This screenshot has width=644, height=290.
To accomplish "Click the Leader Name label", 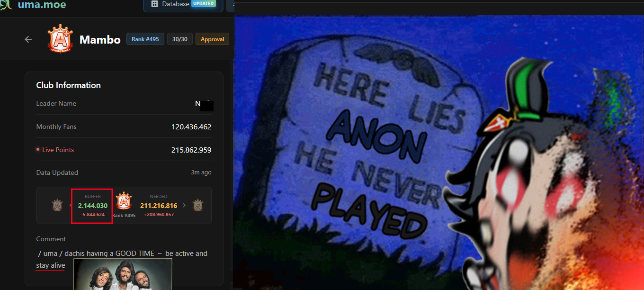I will click(56, 103).
